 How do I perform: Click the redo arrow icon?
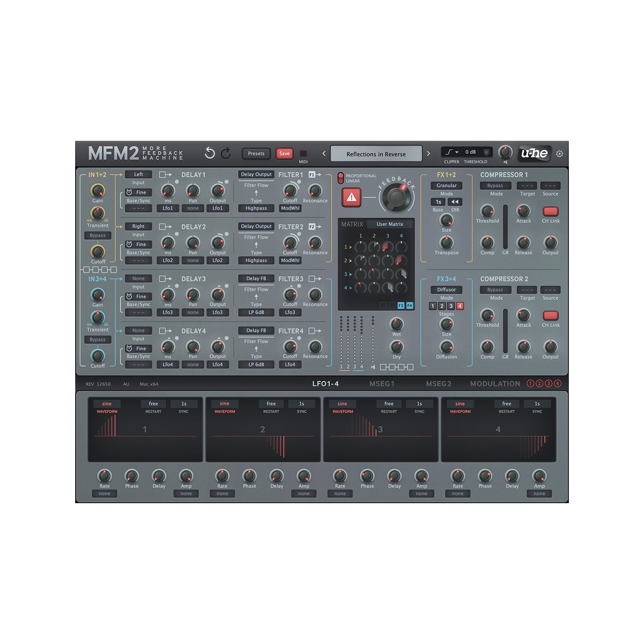coord(226,153)
